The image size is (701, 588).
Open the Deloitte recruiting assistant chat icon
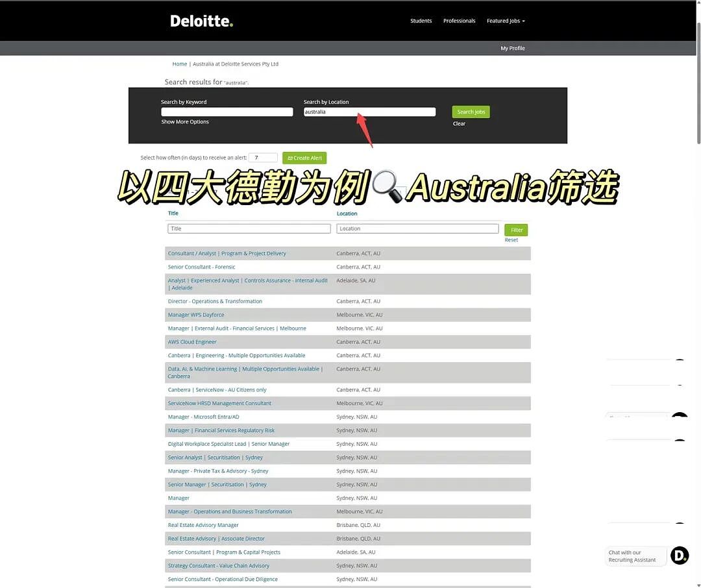(679, 556)
